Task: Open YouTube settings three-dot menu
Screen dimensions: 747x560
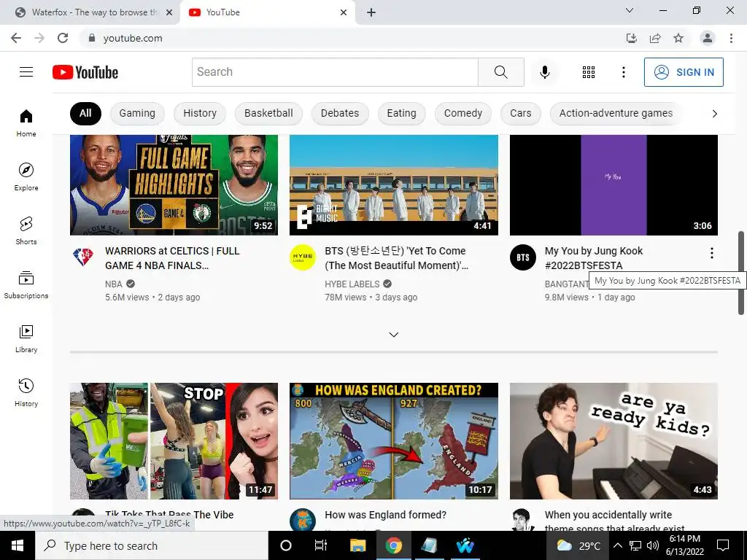Action: click(623, 72)
